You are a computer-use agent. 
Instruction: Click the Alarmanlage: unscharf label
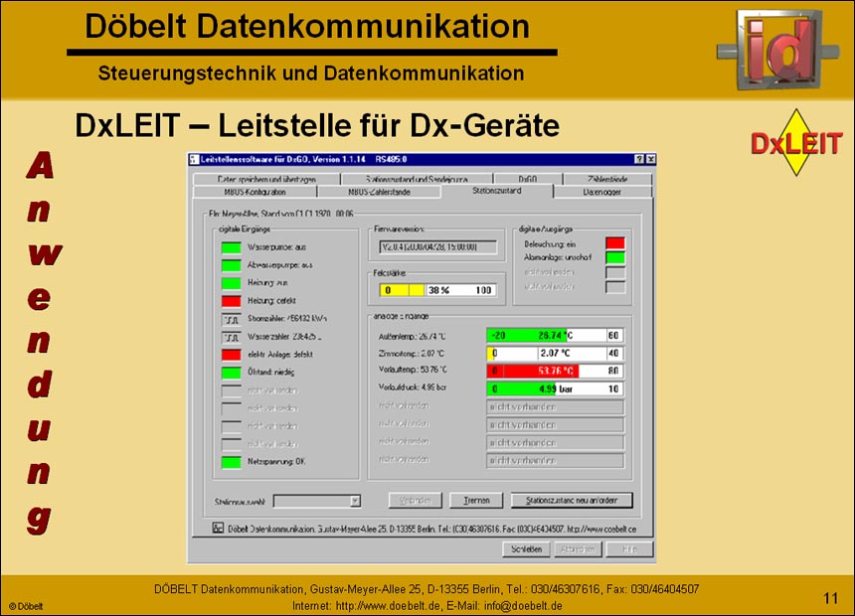pyautogui.click(x=558, y=257)
